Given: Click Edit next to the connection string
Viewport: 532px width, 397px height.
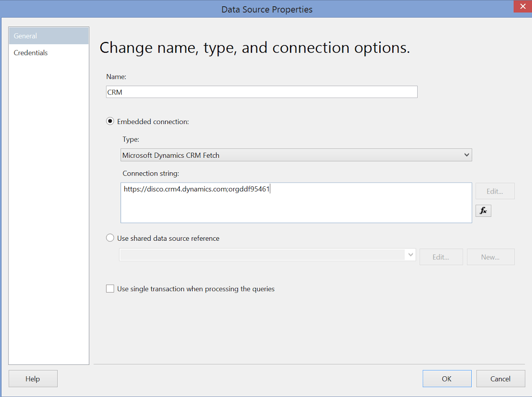Looking at the screenshot, I should pyautogui.click(x=495, y=190).
